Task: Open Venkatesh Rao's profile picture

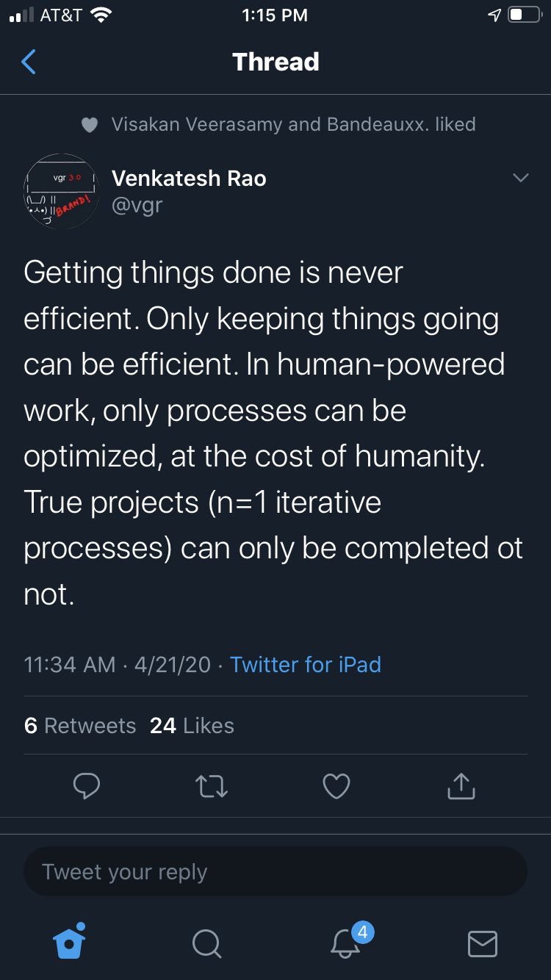Action: click(x=62, y=191)
